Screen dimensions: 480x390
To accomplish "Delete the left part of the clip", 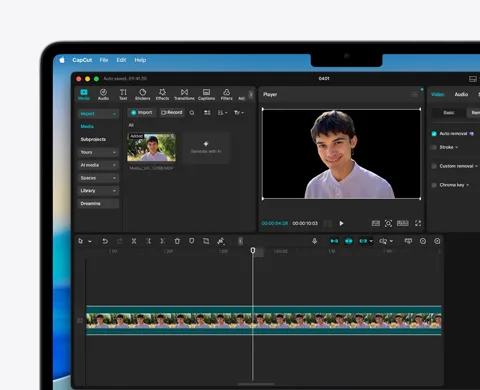I will [x=148, y=241].
